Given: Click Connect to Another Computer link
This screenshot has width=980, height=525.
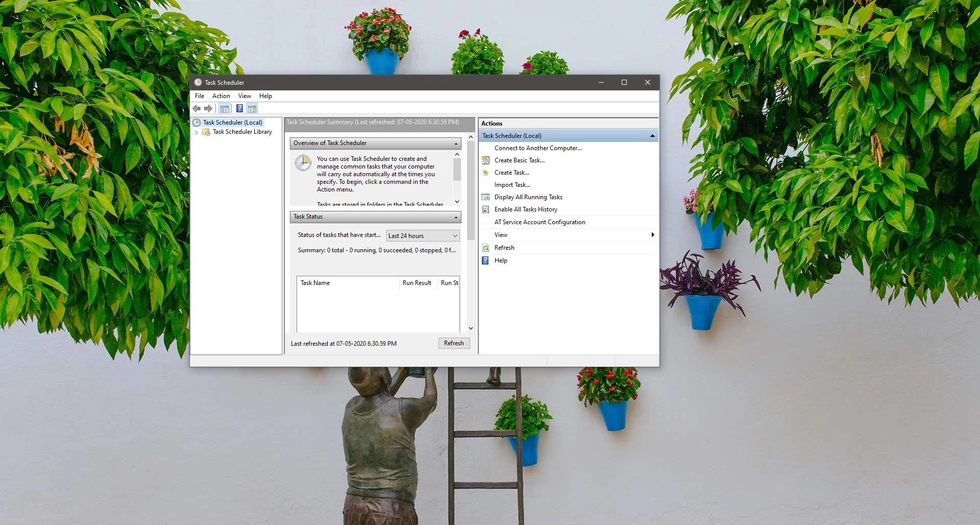Looking at the screenshot, I should coord(537,148).
